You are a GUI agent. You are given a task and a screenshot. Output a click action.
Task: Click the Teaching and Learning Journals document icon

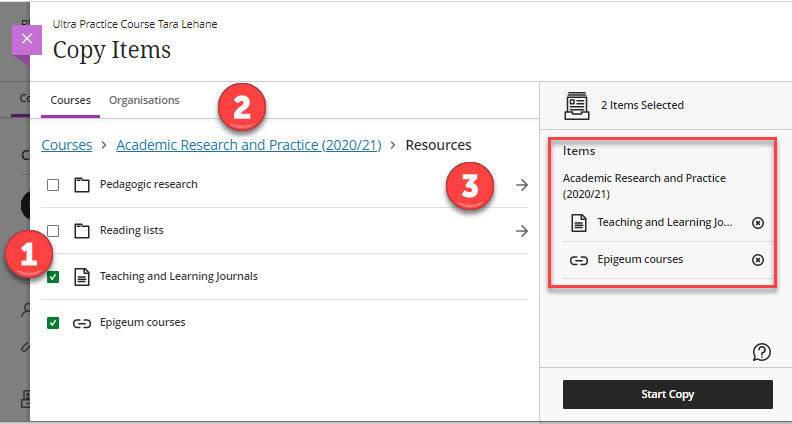click(81, 277)
